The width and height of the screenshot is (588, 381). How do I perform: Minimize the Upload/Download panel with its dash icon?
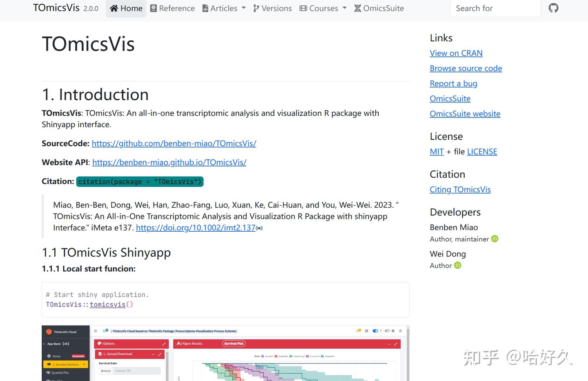[x=153, y=354]
